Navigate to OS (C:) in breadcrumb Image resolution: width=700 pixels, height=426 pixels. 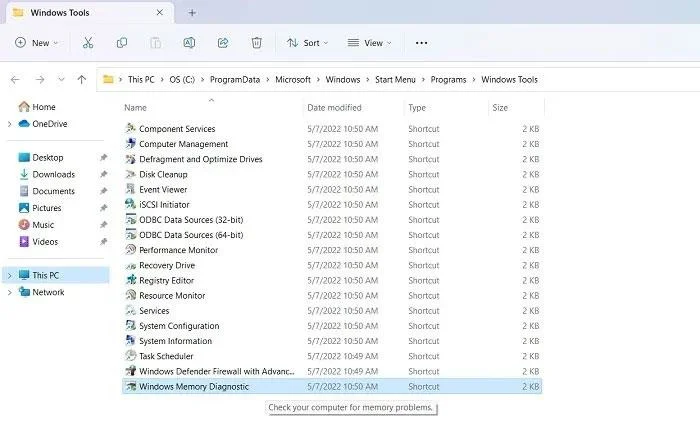(182, 79)
